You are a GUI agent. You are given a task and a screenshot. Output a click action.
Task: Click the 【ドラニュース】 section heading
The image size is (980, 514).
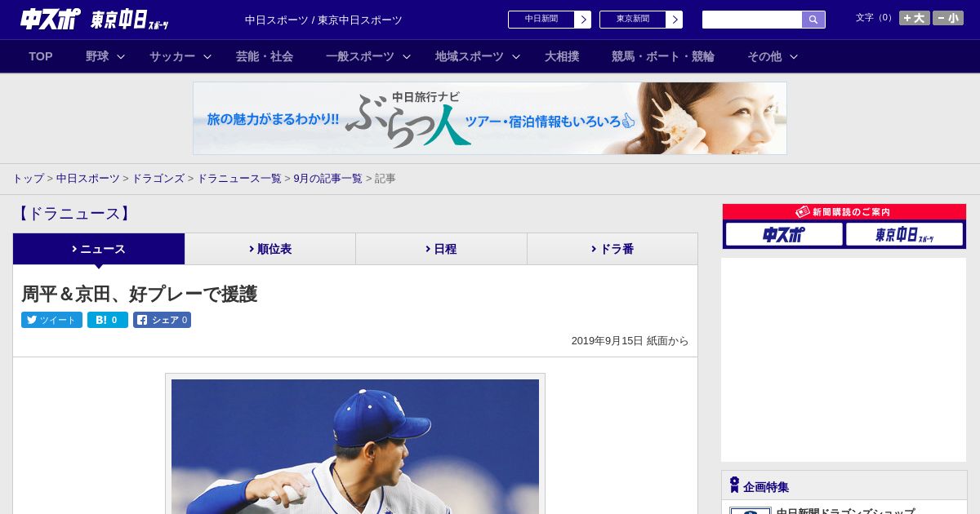pos(73,214)
